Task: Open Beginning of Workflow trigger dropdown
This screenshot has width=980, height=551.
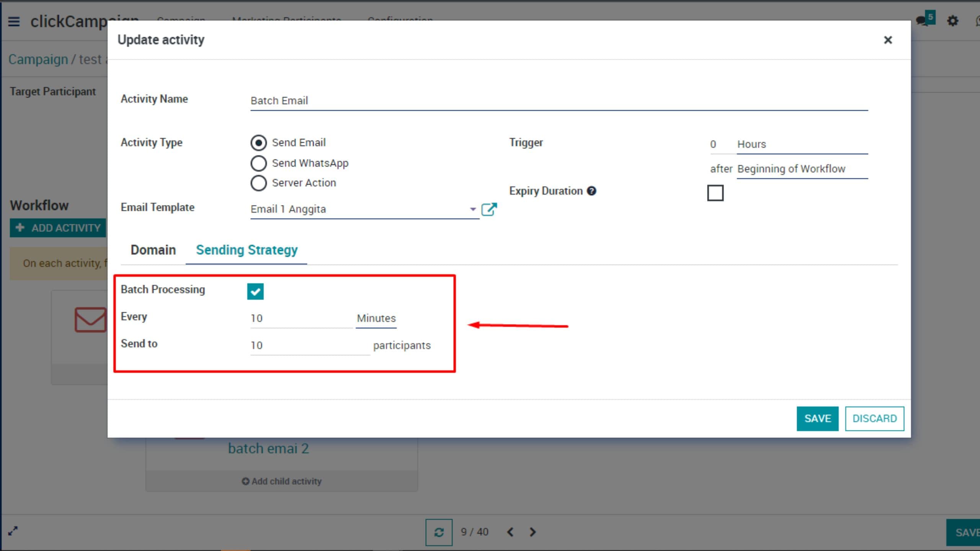Action: point(802,169)
